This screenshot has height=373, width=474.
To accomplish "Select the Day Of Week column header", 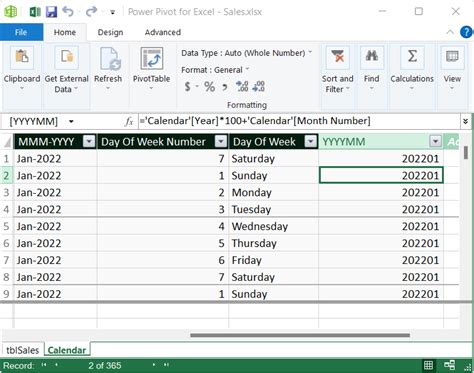I will (x=273, y=142).
